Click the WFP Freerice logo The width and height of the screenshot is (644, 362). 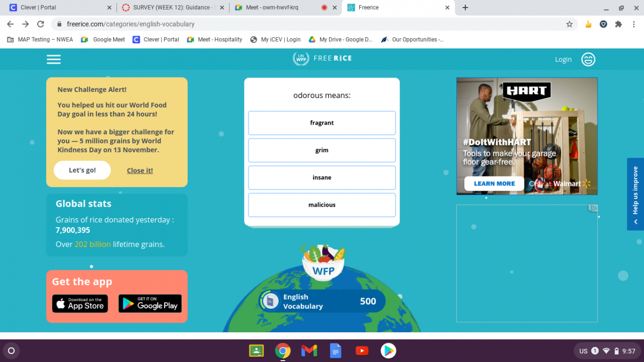[322, 59]
